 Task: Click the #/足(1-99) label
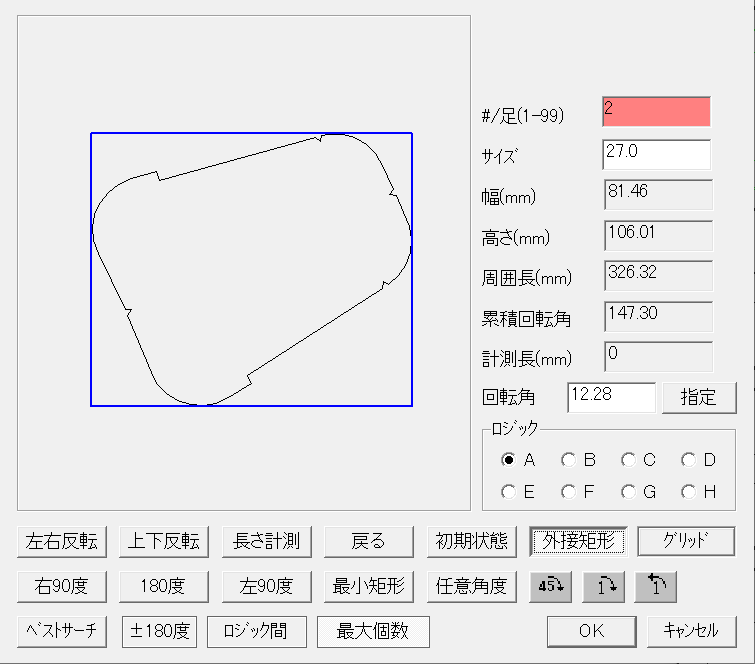pos(522,116)
